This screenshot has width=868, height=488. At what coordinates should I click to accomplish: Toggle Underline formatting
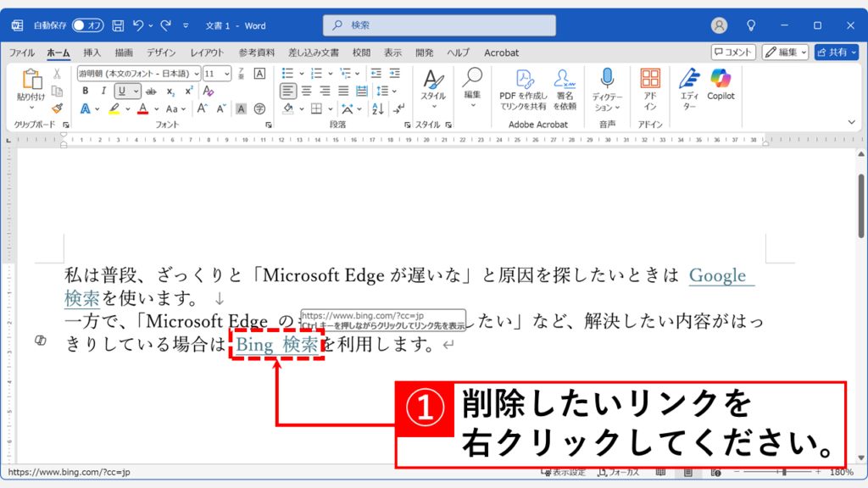[x=122, y=91]
